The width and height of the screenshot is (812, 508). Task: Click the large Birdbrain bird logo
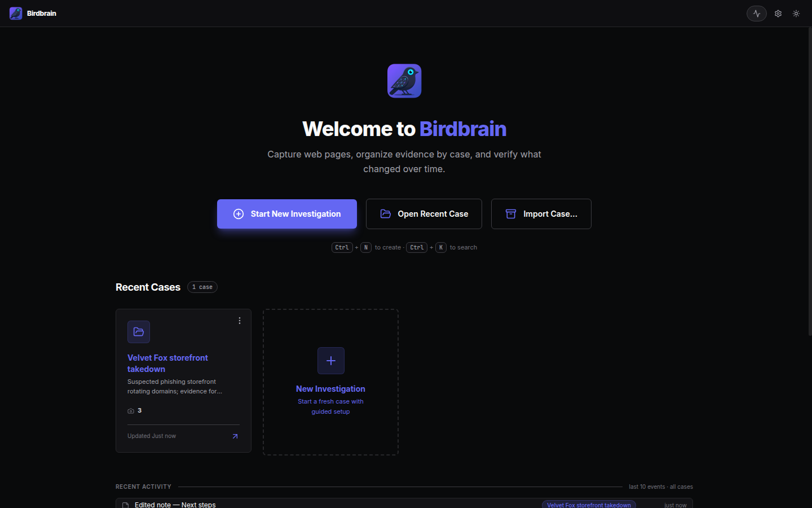(x=404, y=81)
